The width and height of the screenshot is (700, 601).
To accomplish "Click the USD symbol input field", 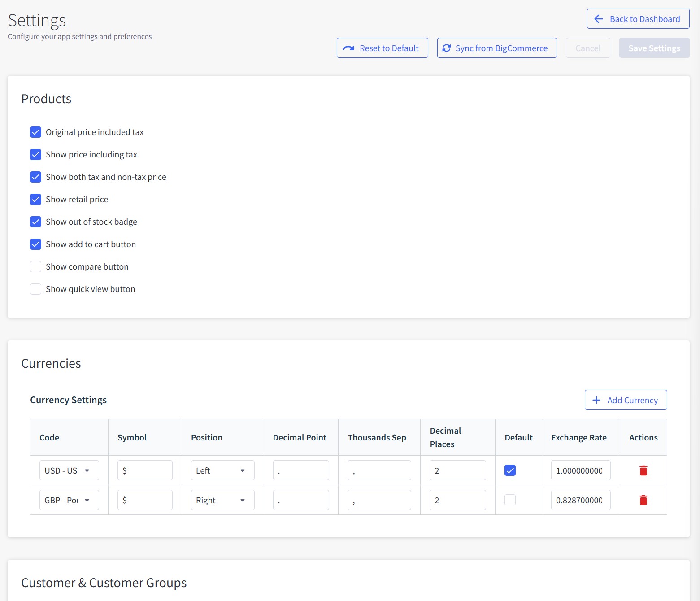I will (145, 470).
